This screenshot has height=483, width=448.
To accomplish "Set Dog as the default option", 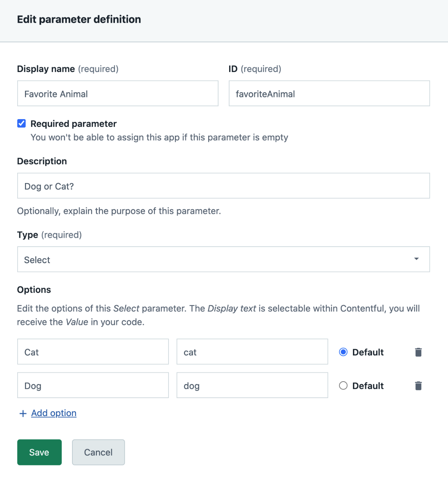I will (x=343, y=386).
